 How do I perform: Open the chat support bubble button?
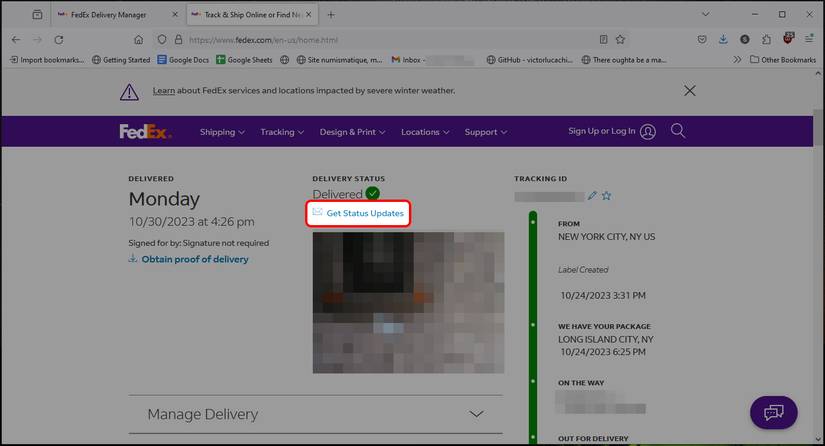click(x=773, y=412)
